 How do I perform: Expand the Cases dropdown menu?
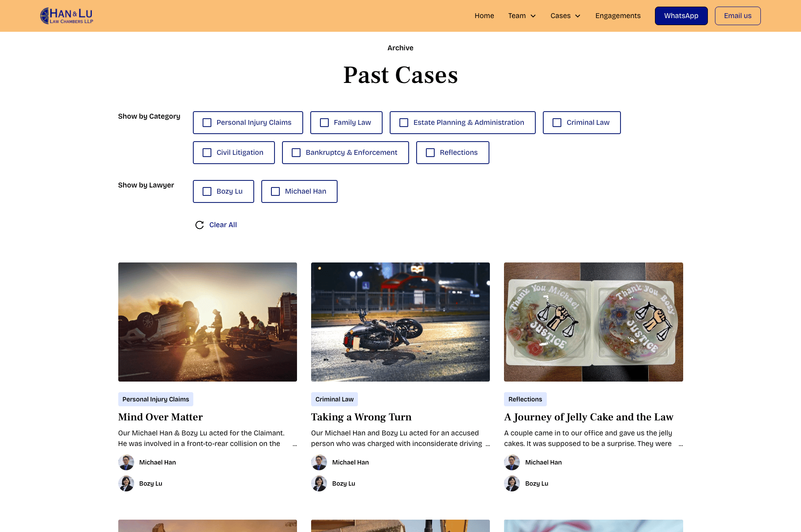(566, 16)
